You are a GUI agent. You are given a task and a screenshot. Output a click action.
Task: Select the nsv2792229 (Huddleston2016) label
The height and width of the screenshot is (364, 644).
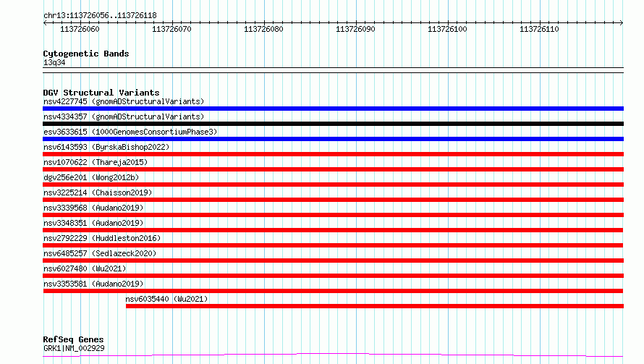102,238
